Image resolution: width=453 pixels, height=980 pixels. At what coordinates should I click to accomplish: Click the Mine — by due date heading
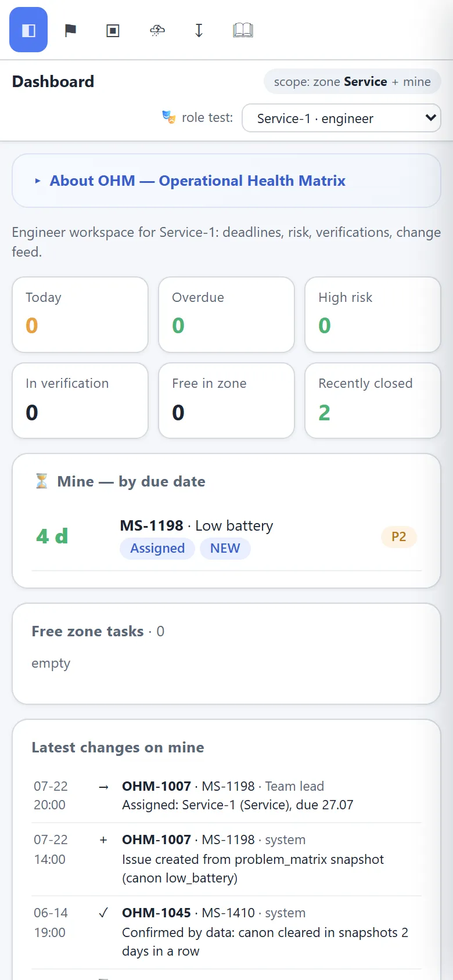click(x=131, y=481)
